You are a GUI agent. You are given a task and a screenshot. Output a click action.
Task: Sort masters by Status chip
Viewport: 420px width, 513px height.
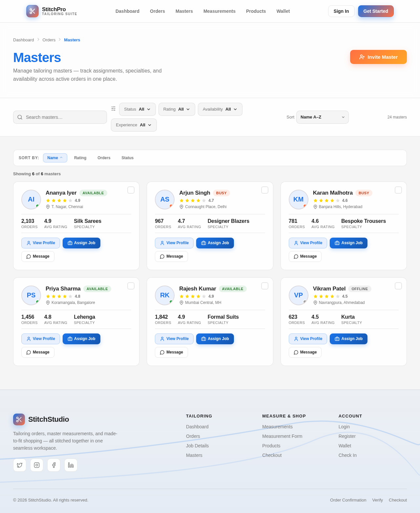click(x=128, y=158)
